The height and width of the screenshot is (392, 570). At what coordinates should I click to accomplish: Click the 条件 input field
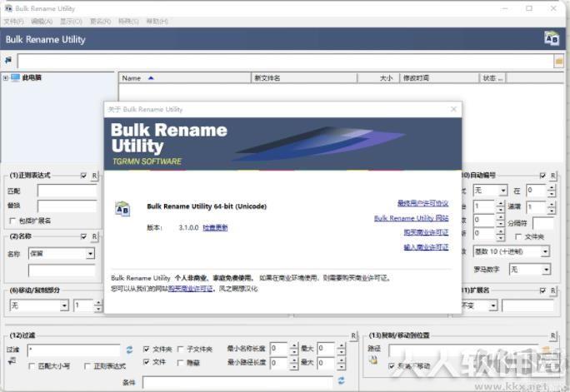tap(237, 382)
